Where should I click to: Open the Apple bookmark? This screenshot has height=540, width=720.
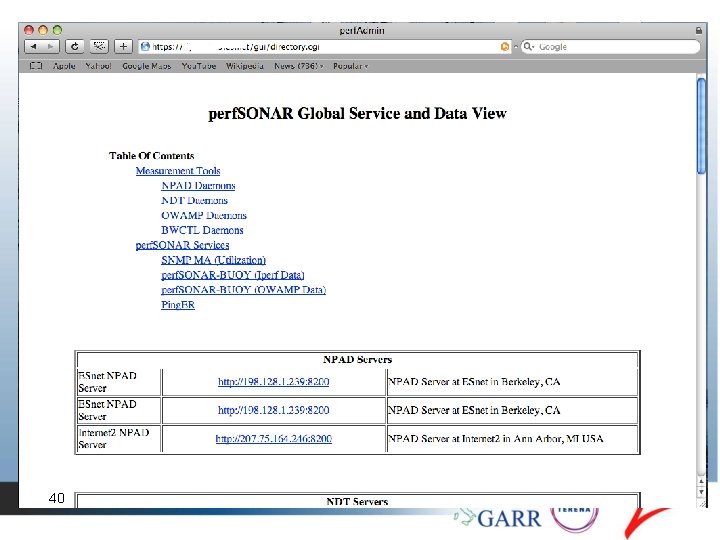[x=64, y=66]
